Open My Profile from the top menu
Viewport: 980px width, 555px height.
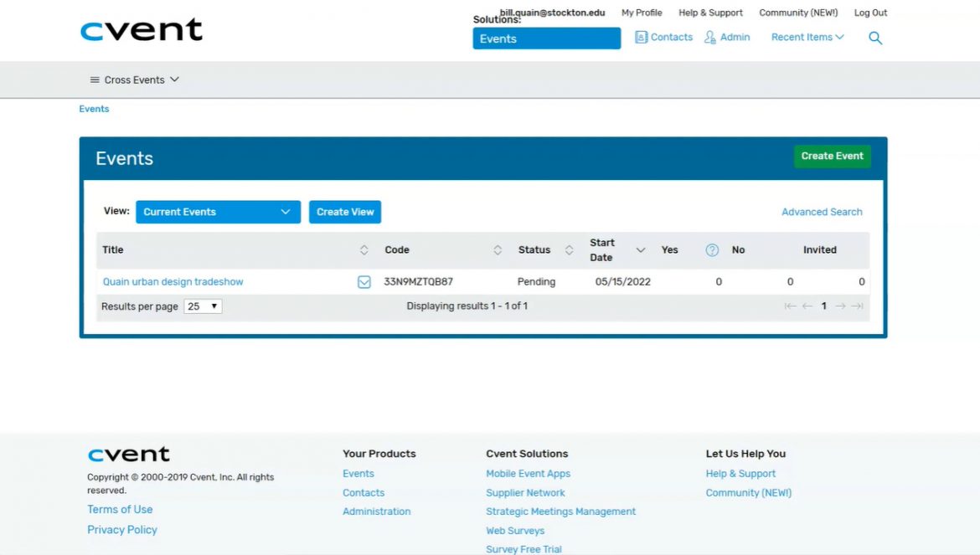click(x=641, y=13)
